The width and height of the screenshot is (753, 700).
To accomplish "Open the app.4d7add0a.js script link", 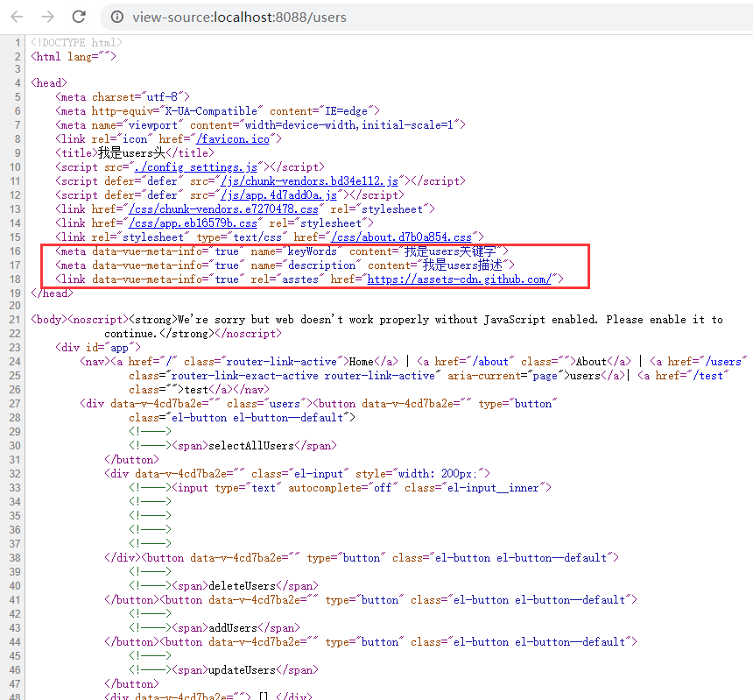I will tap(278, 194).
